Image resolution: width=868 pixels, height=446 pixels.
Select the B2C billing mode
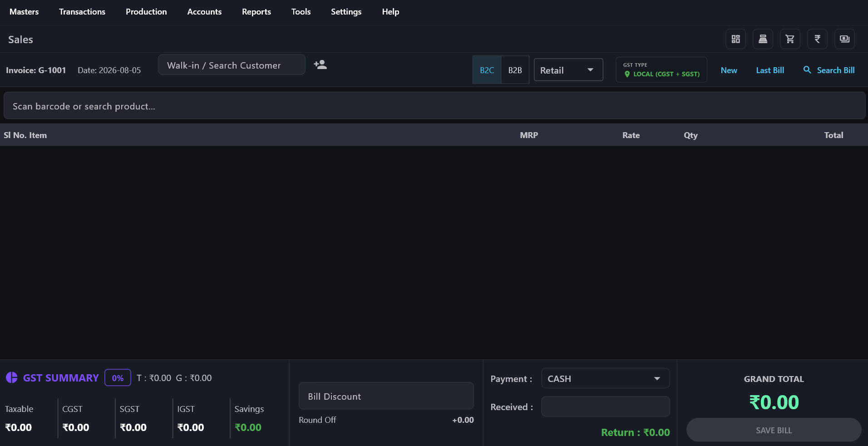pos(487,70)
